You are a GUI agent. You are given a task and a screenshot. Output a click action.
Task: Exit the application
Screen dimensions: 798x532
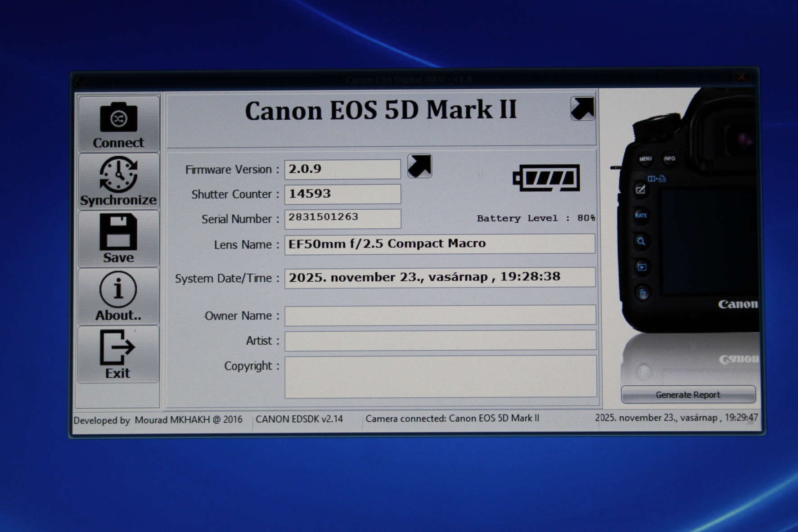(119, 354)
